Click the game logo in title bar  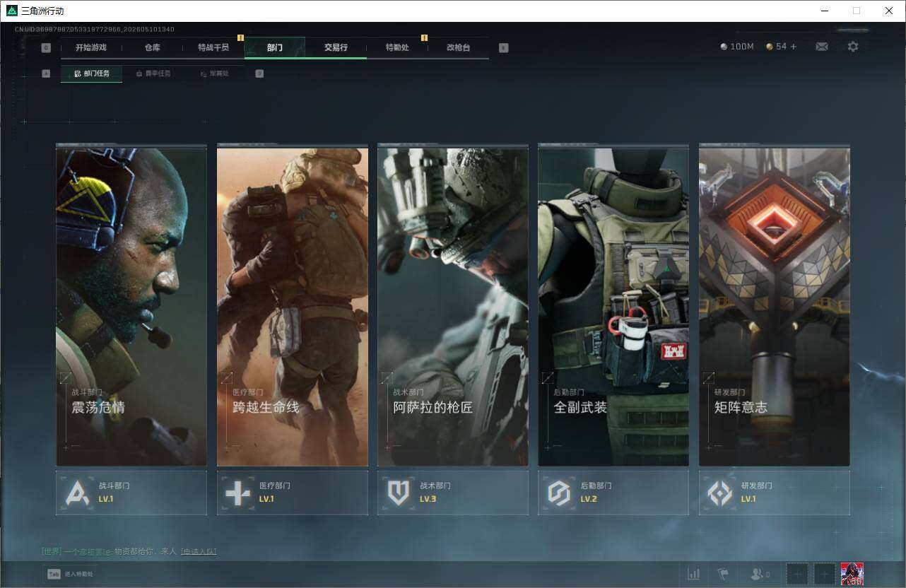11,11
